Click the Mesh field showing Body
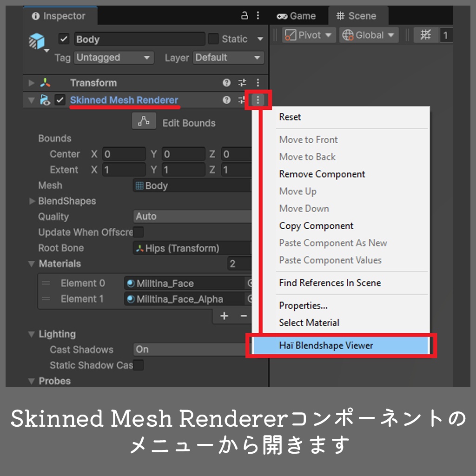476x476 pixels. tap(192, 185)
